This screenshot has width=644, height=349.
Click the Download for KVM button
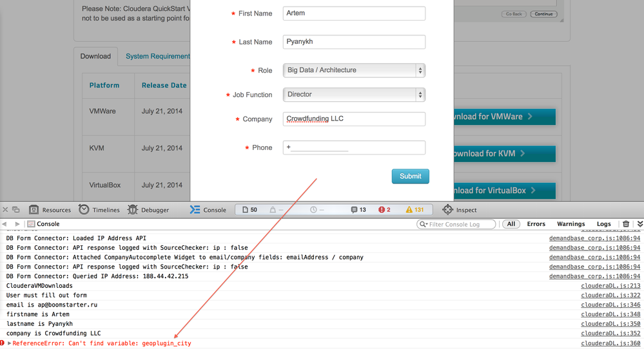click(505, 154)
